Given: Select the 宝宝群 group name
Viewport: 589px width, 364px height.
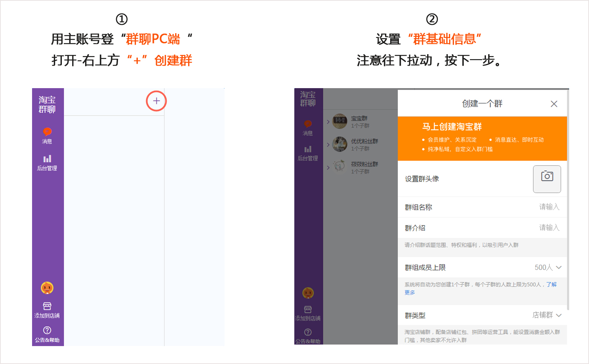Looking at the screenshot, I should pos(359,119).
